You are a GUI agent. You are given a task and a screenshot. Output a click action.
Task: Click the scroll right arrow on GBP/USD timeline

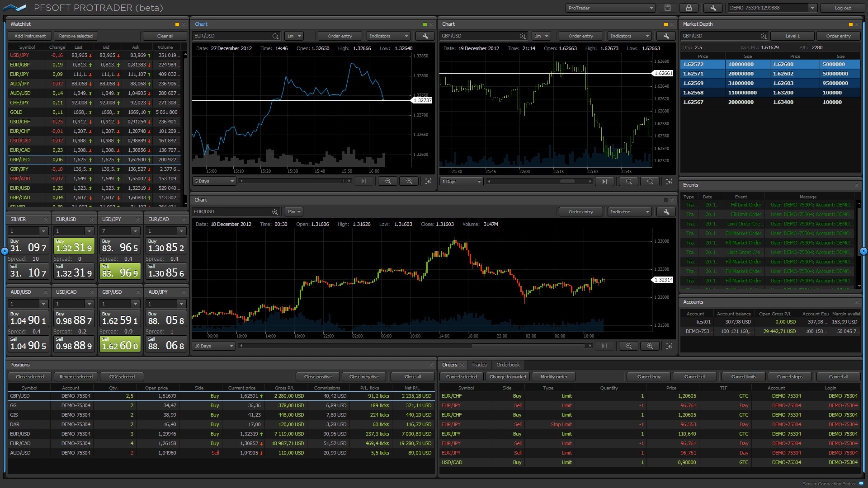[592, 181]
